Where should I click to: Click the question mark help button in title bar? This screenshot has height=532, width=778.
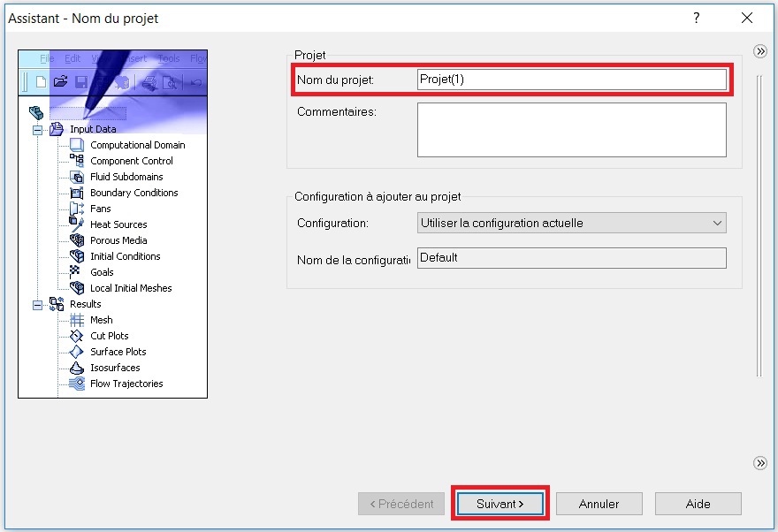click(x=697, y=18)
